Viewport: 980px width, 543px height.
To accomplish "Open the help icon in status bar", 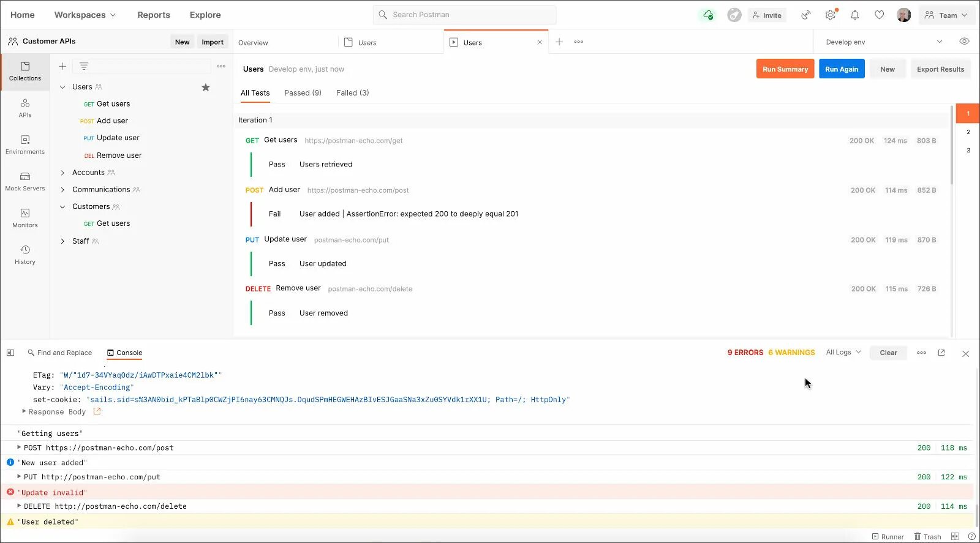I will pyautogui.click(x=971, y=536).
